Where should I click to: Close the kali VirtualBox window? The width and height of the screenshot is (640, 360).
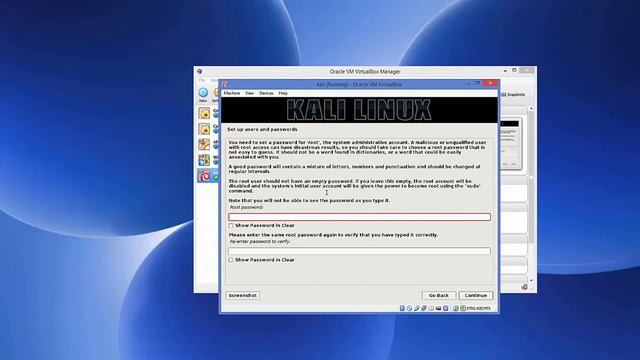[x=490, y=83]
